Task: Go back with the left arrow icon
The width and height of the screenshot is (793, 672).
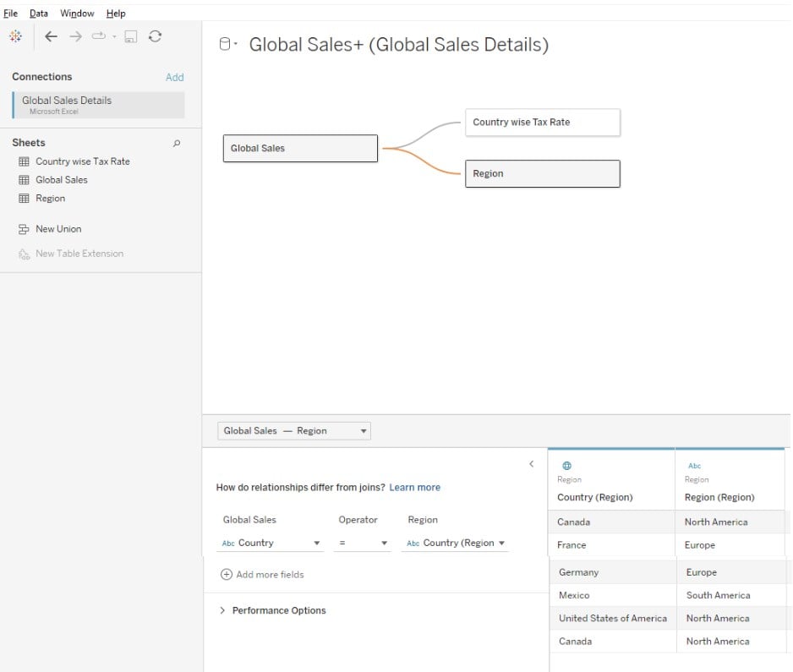Action: (51, 36)
